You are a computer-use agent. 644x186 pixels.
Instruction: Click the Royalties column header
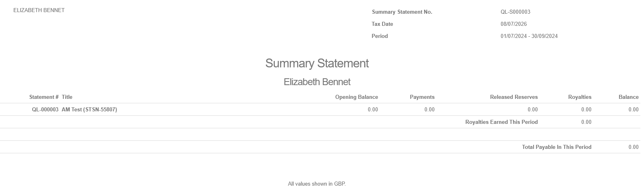tap(580, 97)
